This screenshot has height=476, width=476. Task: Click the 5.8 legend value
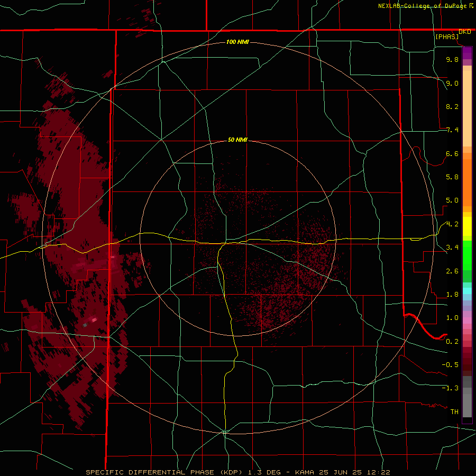(x=452, y=177)
